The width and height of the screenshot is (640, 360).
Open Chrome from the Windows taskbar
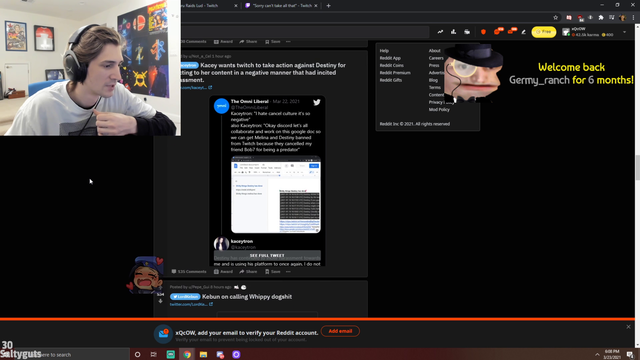187,354
